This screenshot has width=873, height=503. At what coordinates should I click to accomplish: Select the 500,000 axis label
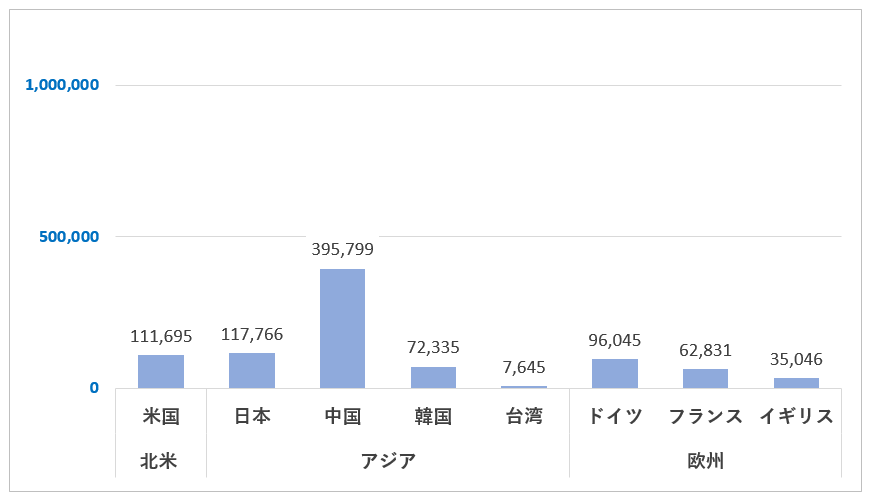[68, 237]
